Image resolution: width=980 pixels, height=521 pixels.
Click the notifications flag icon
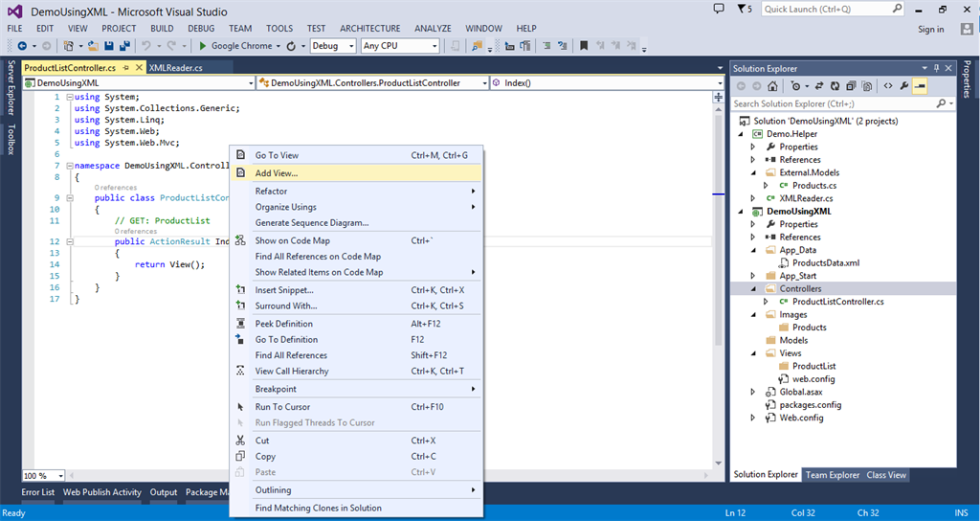(742, 9)
